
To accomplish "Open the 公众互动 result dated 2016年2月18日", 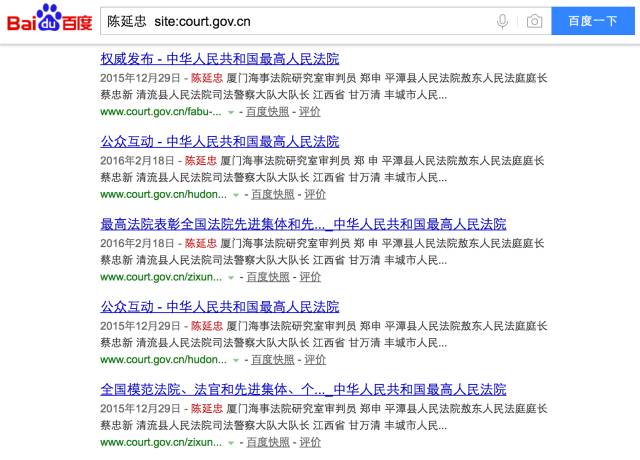I will click(220, 142).
